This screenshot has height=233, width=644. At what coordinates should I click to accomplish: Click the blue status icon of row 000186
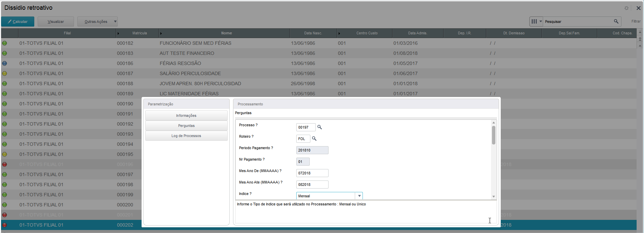4,63
